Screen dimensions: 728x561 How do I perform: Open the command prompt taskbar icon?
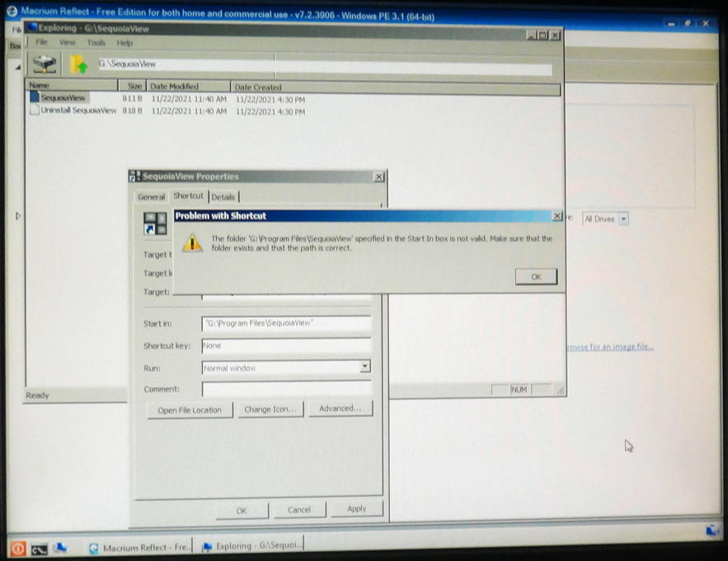[39, 549]
